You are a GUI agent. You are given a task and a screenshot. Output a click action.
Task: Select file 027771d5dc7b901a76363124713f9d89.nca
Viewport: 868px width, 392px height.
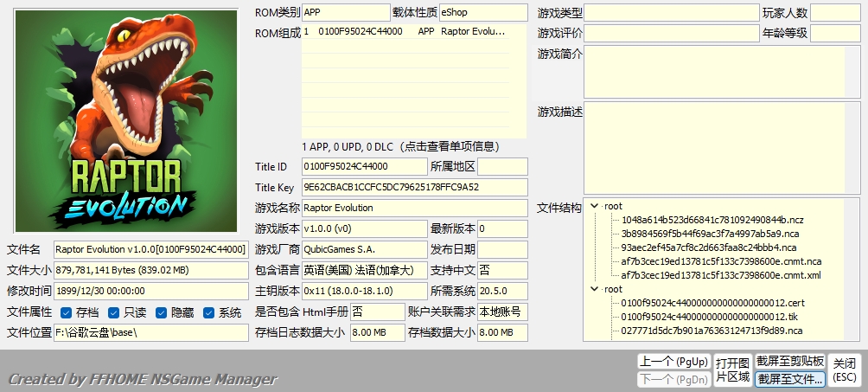712,331
